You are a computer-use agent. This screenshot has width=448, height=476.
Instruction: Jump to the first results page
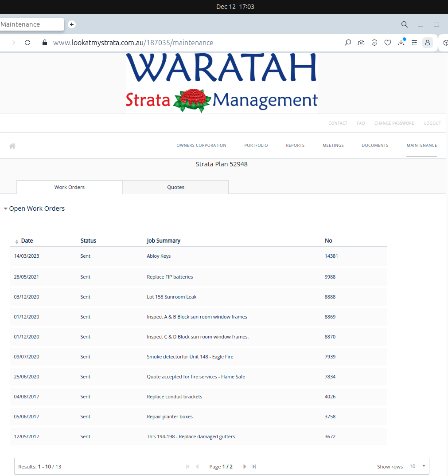(188, 467)
